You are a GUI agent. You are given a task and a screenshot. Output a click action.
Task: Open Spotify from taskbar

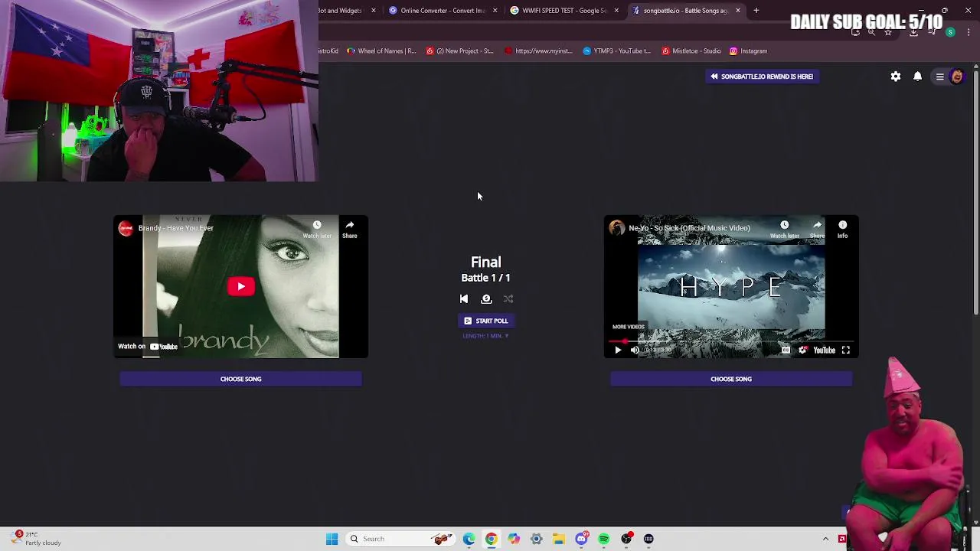604,539
